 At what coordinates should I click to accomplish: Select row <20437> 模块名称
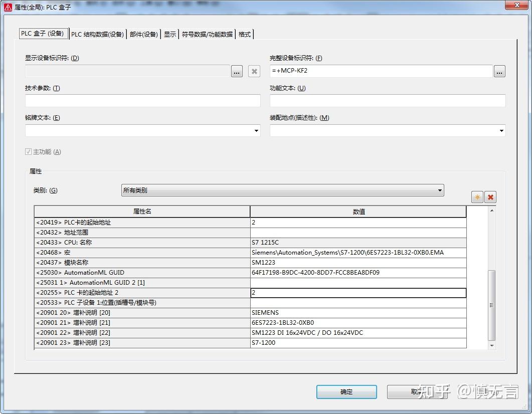[142, 263]
